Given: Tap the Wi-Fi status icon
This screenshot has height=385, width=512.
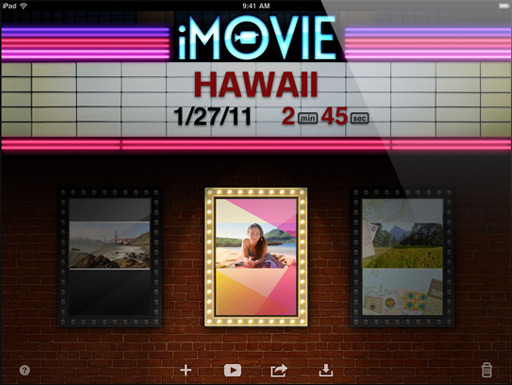Looking at the screenshot, I should click(23, 6).
